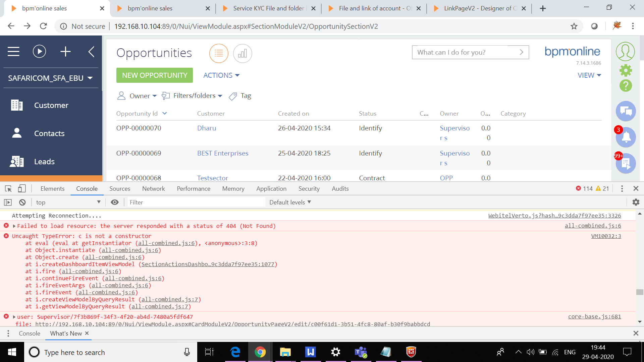Clear the console with the clear icon
The height and width of the screenshot is (362, 644).
point(22,202)
